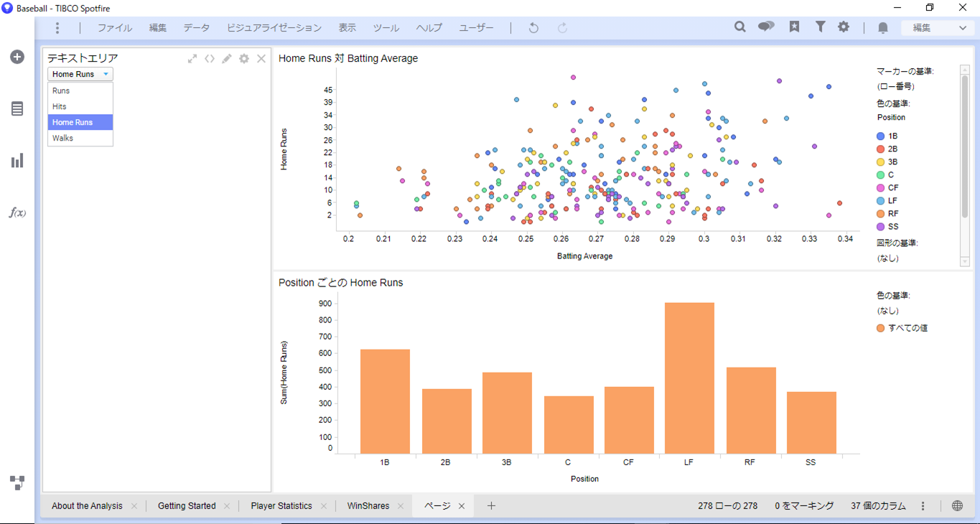This screenshot has width=980, height=524.
Task: Open the notifications bell icon
Action: pos(883,28)
